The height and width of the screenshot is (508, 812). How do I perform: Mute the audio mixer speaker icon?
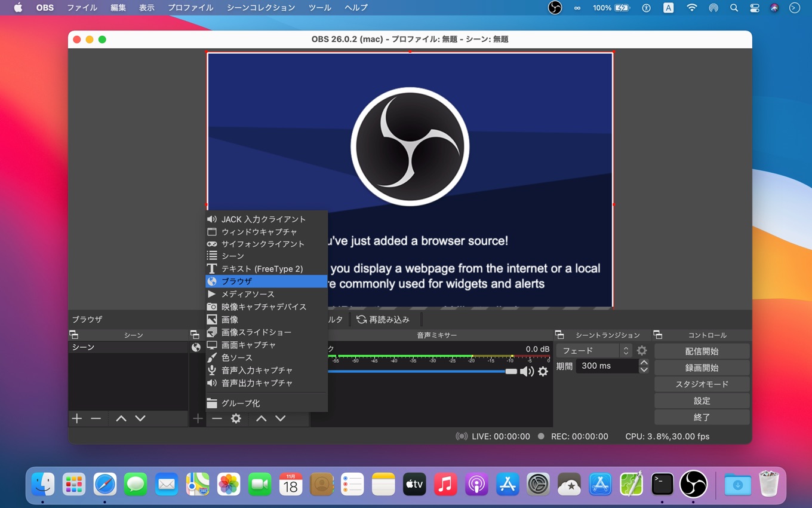[527, 372]
